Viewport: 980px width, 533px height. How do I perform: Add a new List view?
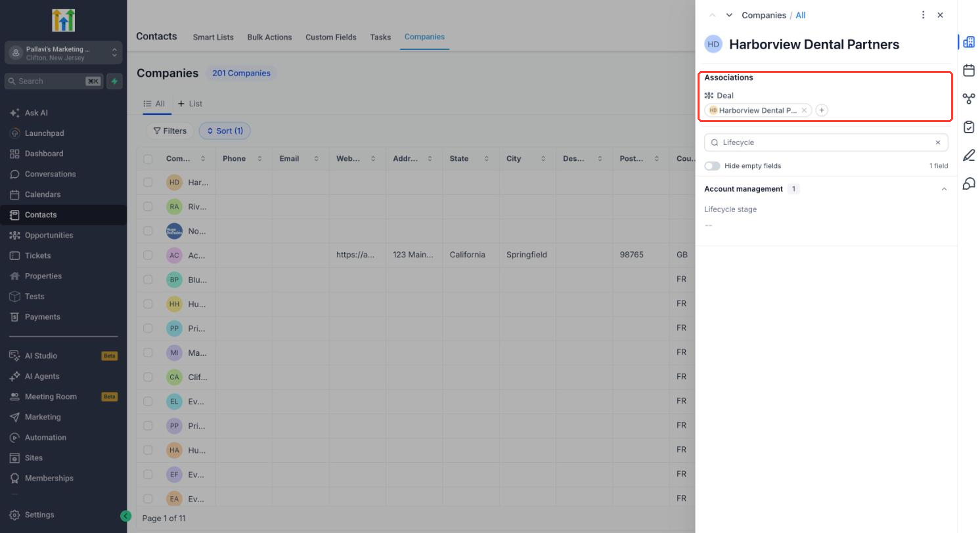[190, 104]
